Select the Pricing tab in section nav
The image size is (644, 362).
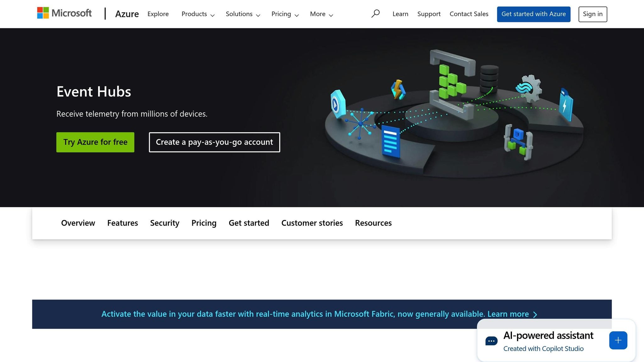pos(204,223)
